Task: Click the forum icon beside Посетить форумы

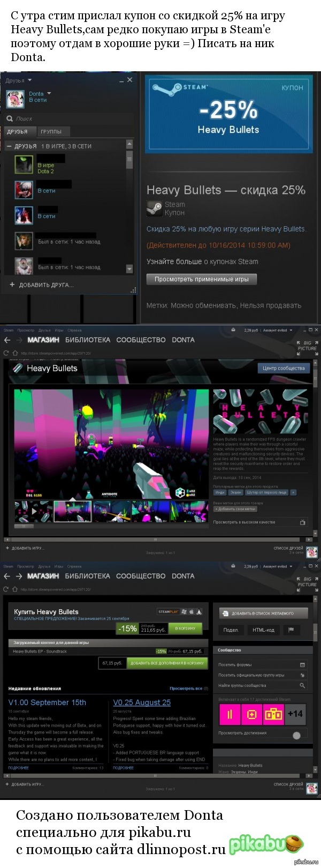Action: [302, 664]
